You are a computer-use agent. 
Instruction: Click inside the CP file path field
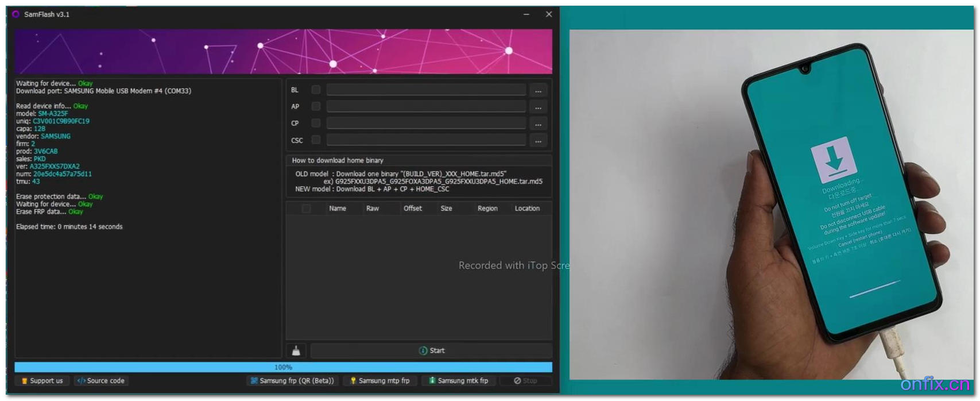point(425,124)
